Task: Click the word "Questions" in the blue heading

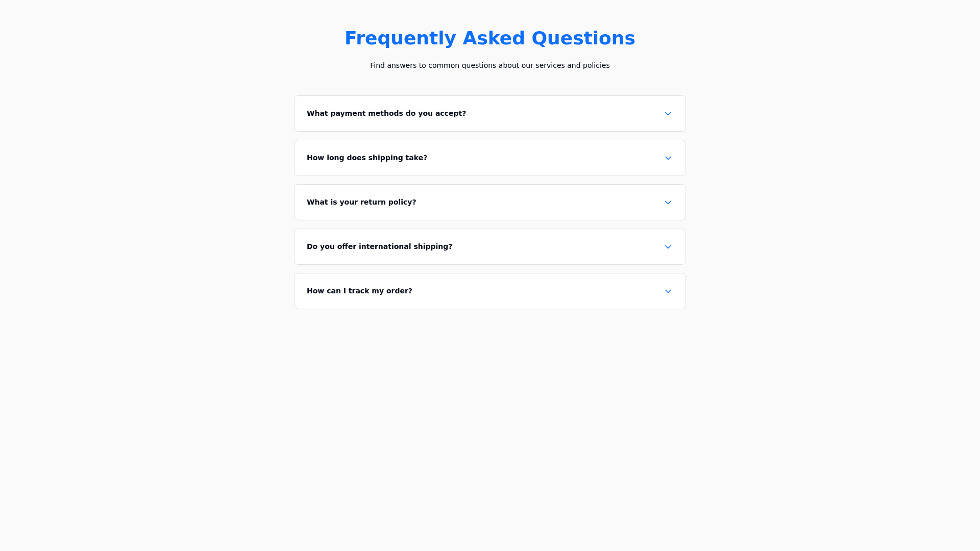Action: tap(583, 38)
